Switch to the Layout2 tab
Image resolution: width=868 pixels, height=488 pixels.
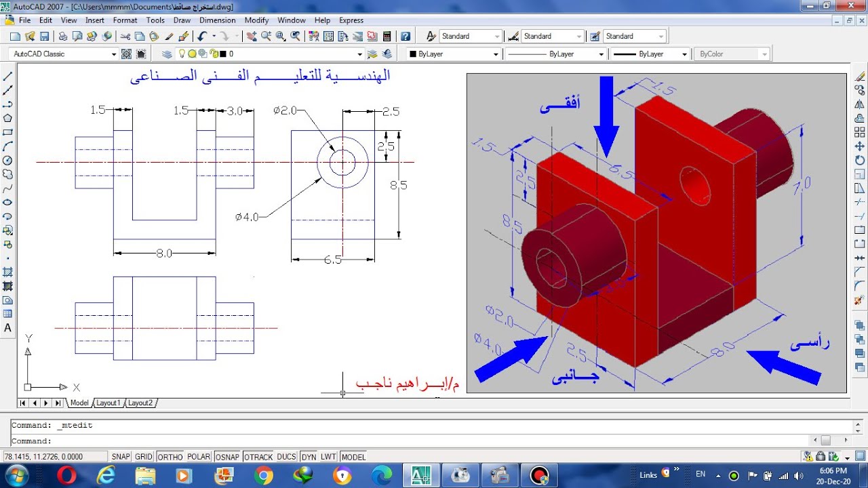pos(140,403)
